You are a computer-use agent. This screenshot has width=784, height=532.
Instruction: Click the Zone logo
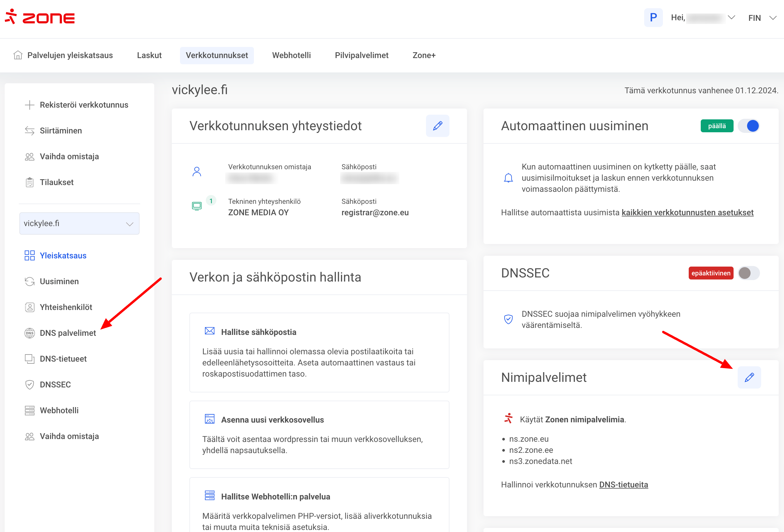coord(40,17)
